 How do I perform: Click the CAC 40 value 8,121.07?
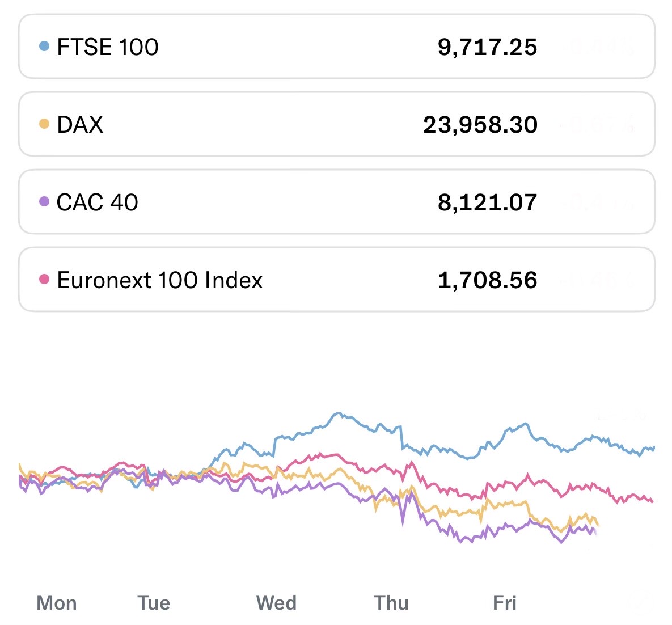[487, 202]
